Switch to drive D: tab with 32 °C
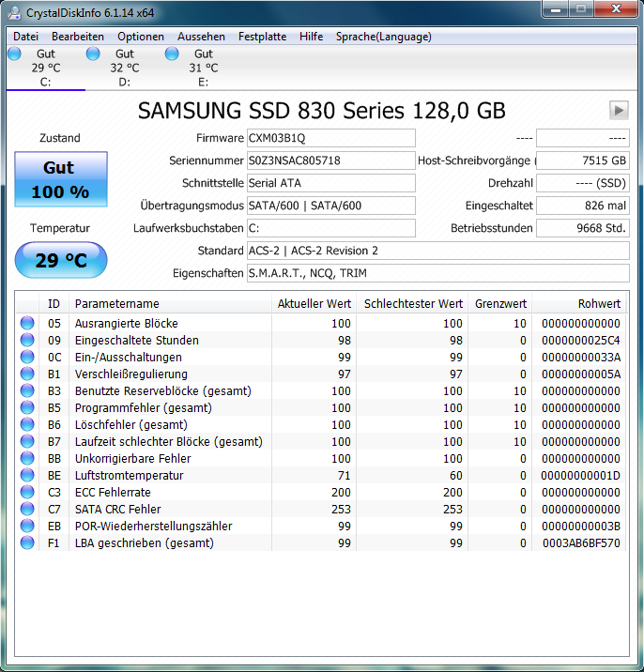The height and width of the screenshot is (672, 644). point(125,68)
